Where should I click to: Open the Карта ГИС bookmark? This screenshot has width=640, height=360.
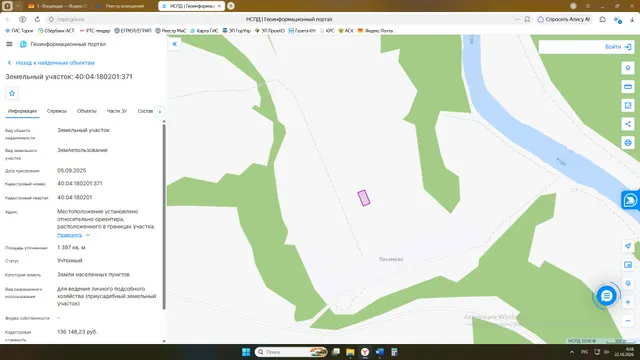(204, 31)
